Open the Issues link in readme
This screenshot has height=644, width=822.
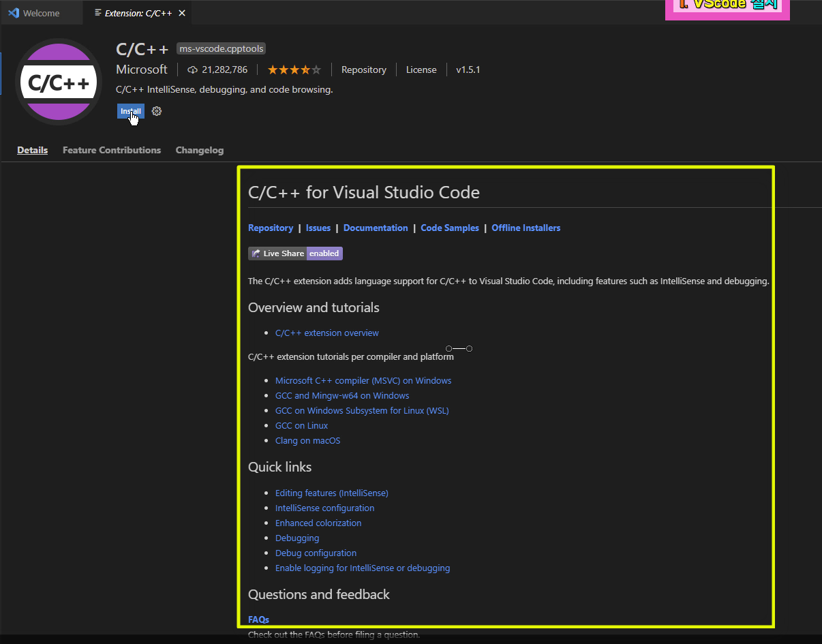pyautogui.click(x=318, y=228)
